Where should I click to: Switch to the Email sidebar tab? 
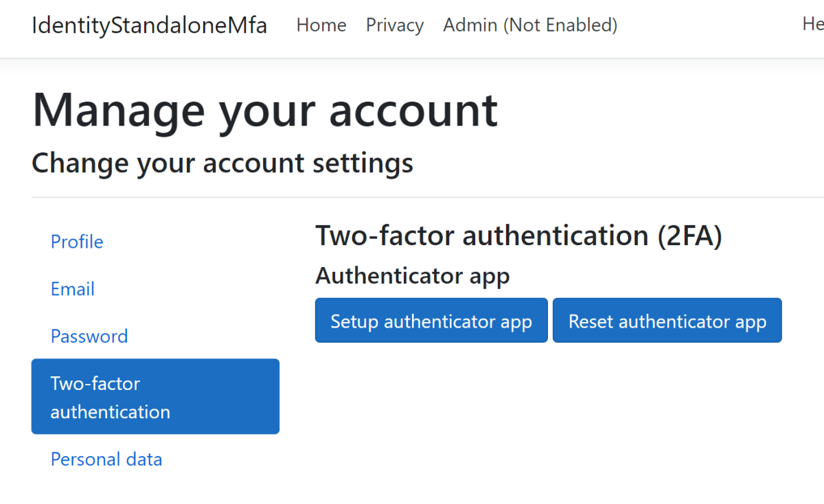[x=72, y=289]
